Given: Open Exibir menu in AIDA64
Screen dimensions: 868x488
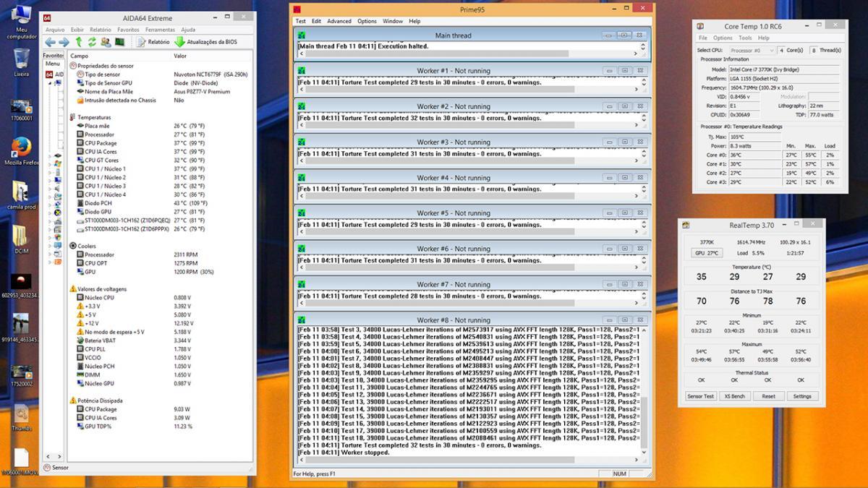Looking at the screenshot, I should click(x=77, y=30).
